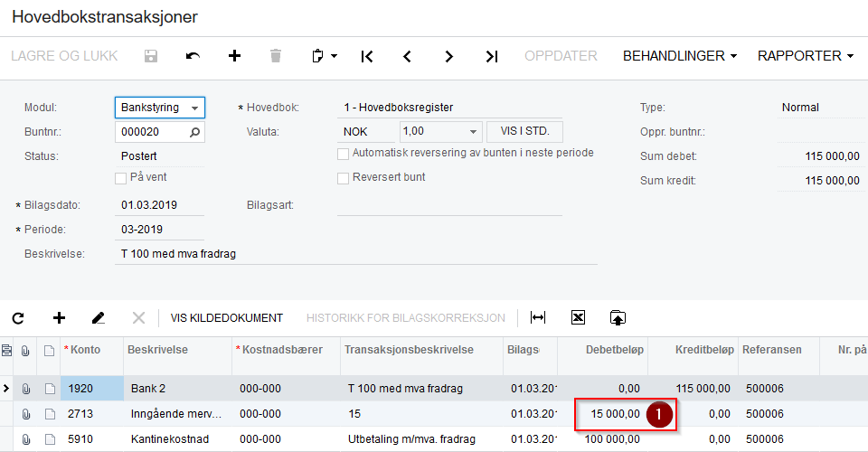Click attachment paperclip on row 1920
Viewport: 868px width, 452px height.
25,389
